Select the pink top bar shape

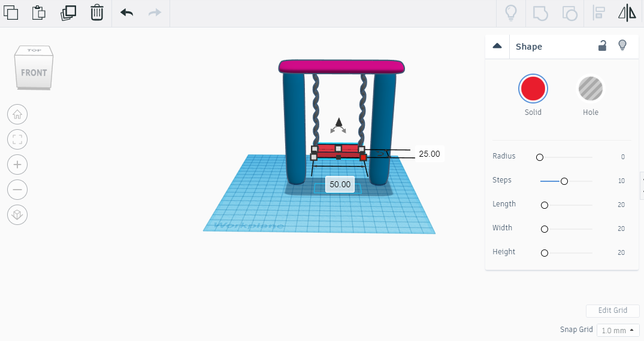341,66
